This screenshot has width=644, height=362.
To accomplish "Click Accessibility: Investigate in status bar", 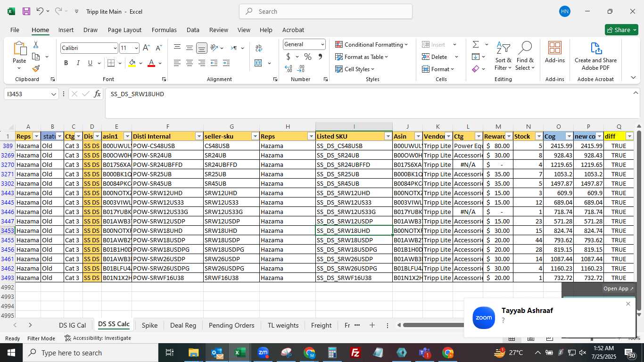I will (x=98, y=338).
